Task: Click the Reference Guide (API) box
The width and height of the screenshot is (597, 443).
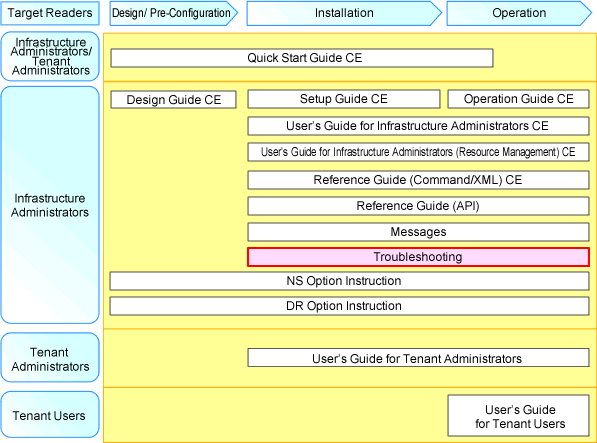Action: [x=418, y=206]
